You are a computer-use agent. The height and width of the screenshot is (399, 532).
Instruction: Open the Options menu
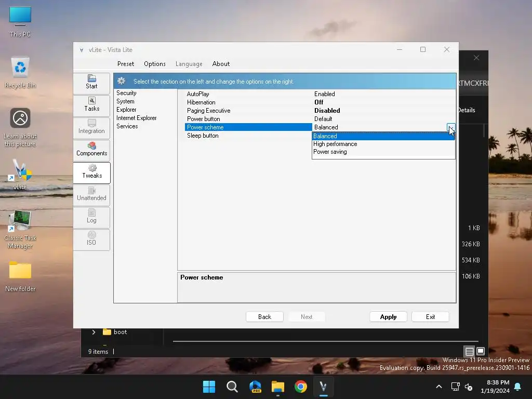[x=155, y=64]
